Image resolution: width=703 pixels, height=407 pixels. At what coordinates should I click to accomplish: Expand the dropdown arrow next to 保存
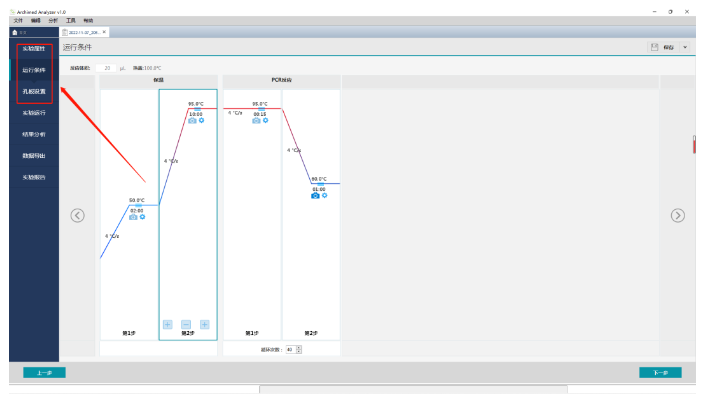(685, 47)
